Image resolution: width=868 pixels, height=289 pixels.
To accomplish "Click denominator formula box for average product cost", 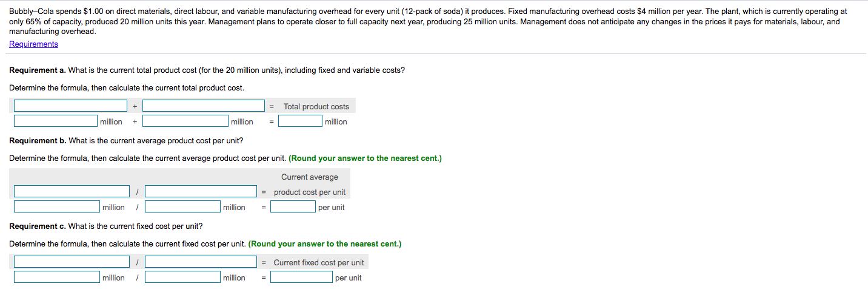I will point(201,192).
